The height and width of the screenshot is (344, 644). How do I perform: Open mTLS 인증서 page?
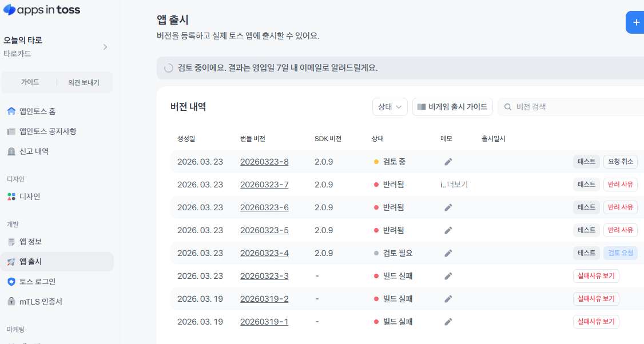point(41,302)
